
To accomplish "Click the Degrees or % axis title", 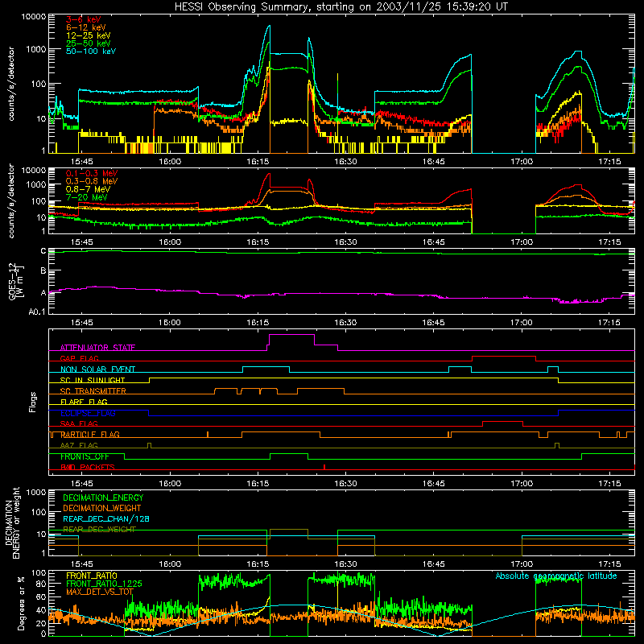I will (21, 603).
